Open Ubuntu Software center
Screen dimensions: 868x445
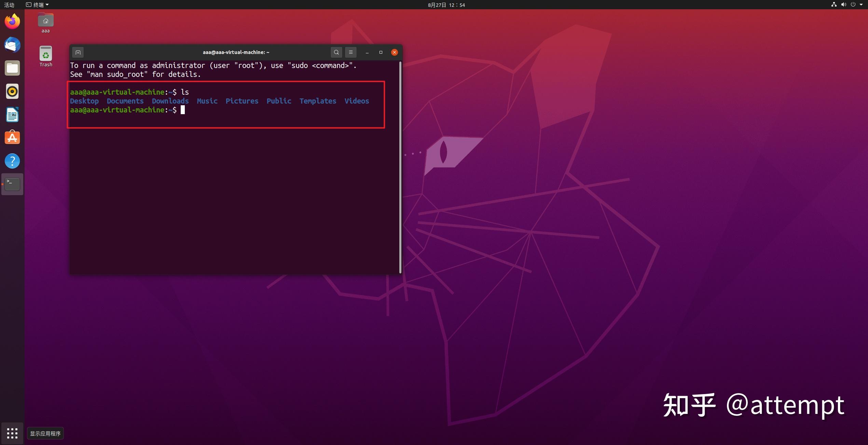(x=12, y=138)
